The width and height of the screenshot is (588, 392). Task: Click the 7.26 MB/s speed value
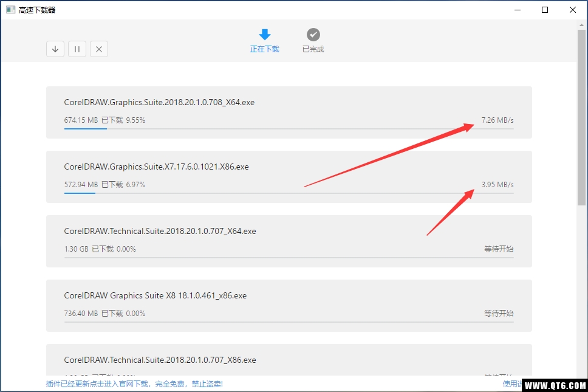pyautogui.click(x=497, y=120)
